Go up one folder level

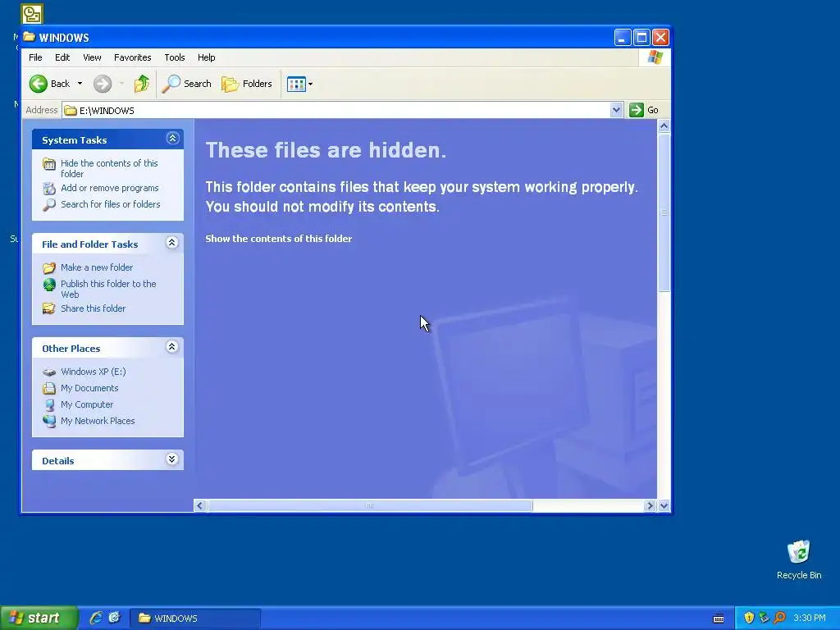(x=141, y=84)
